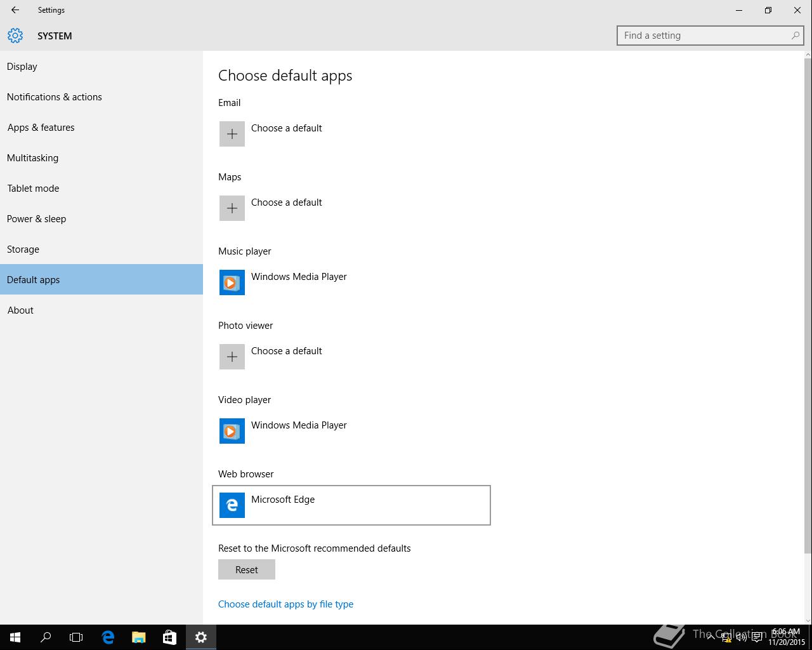
Task: Click the taskbar clock and date
Action: click(x=787, y=637)
